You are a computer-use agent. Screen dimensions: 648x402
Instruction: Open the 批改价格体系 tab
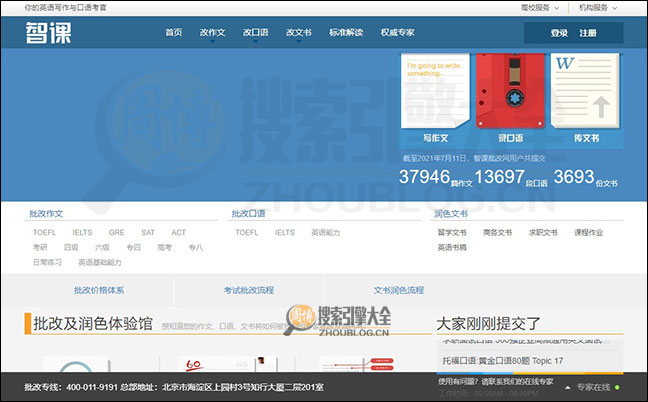(x=99, y=290)
